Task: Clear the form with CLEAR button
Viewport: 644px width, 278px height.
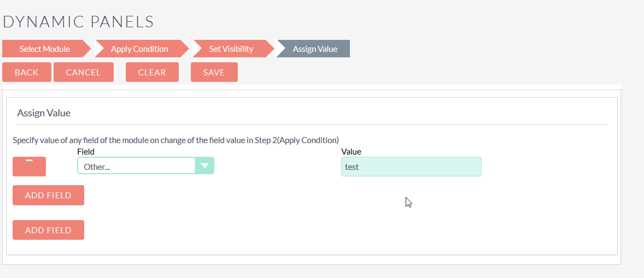Action: [152, 72]
